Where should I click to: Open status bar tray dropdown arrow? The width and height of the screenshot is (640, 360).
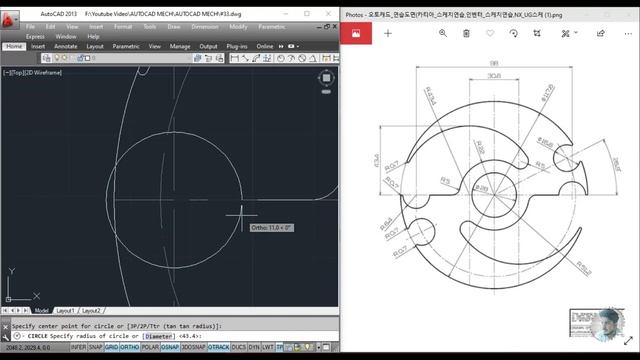tap(319, 347)
